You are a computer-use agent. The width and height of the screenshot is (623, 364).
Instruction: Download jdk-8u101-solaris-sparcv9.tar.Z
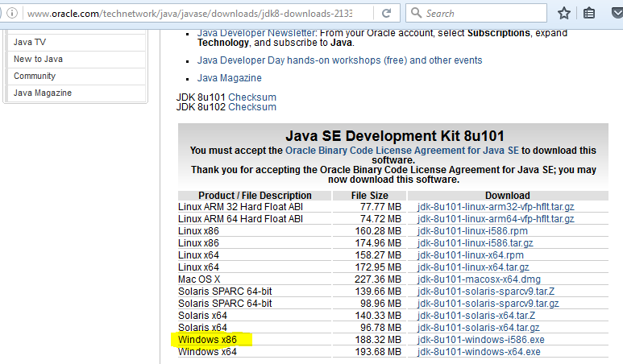click(x=486, y=292)
